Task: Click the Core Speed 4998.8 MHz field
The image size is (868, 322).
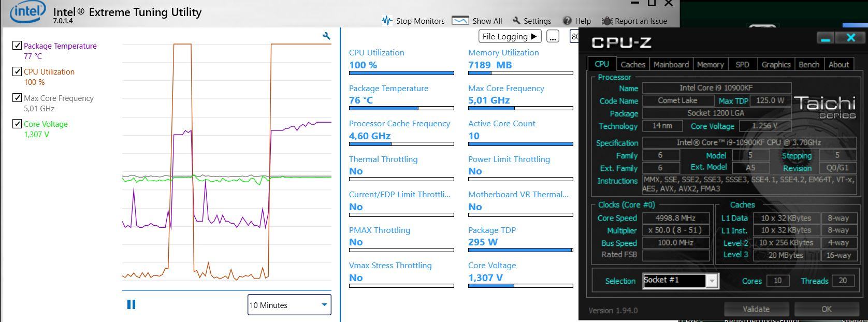Action: click(675, 218)
